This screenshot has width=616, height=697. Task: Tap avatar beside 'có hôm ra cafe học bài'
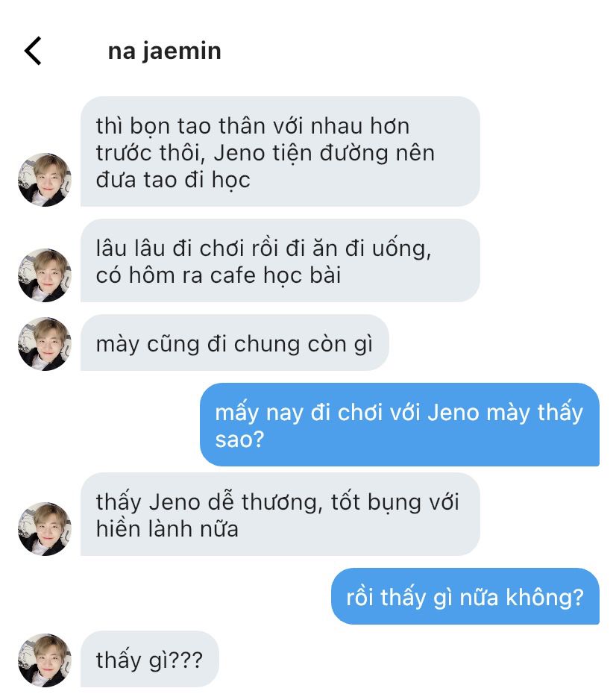(45, 275)
